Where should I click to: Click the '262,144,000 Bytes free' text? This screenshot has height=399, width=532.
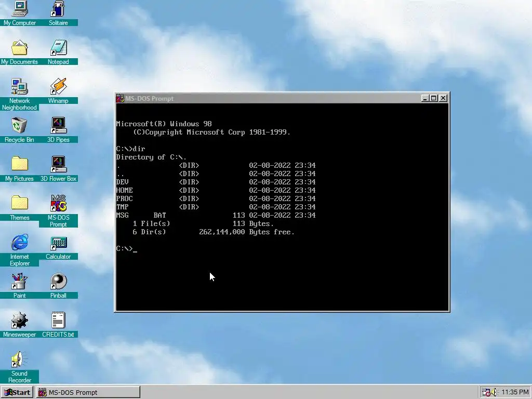tap(247, 232)
